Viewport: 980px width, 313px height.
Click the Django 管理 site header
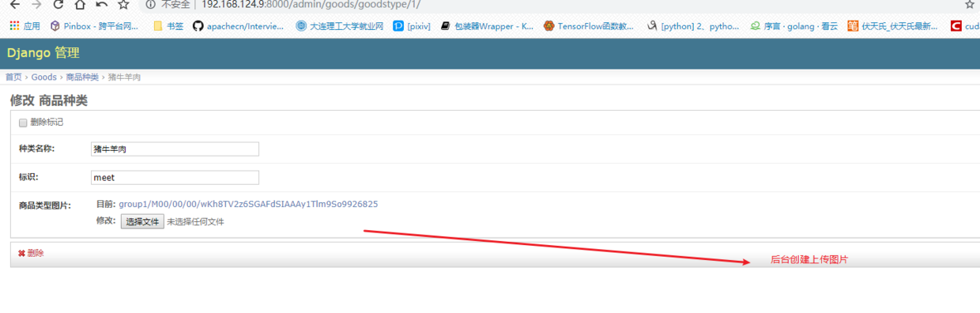point(43,54)
